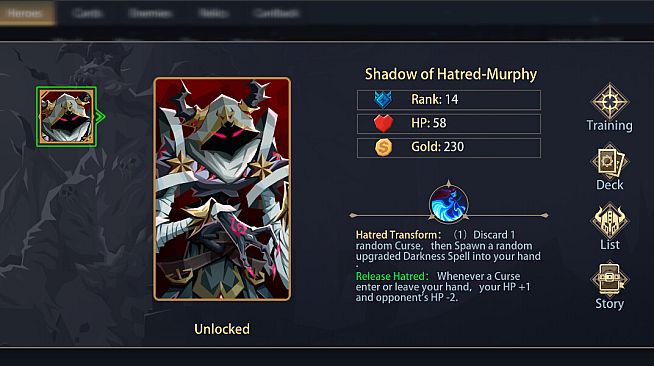Select the blue flame skill icon
The height and width of the screenshot is (366, 654).
(448, 204)
